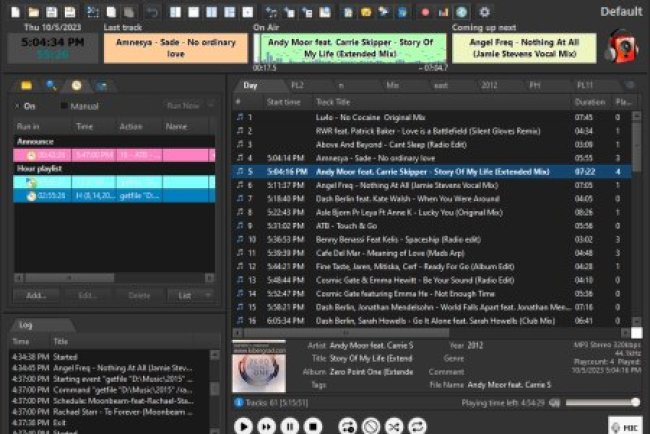Viewport: 650px width, 434px height.
Task: Click the album art thumbnail
Action: click(259, 367)
